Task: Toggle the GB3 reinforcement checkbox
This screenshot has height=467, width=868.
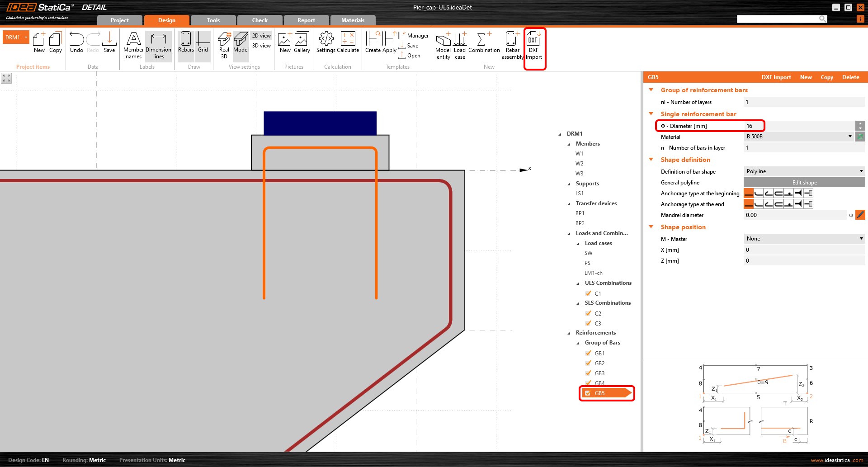Action: [x=588, y=373]
